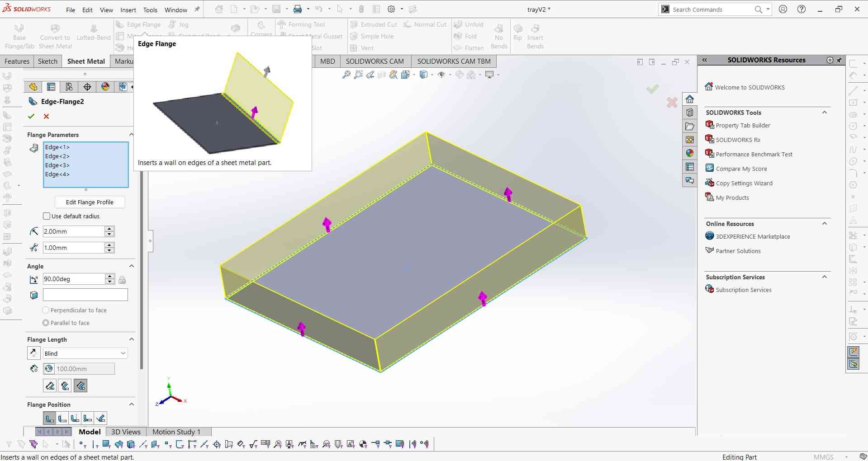Collapse Online Resources group
The height and width of the screenshot is (461, 868).
tap(825, 223)
